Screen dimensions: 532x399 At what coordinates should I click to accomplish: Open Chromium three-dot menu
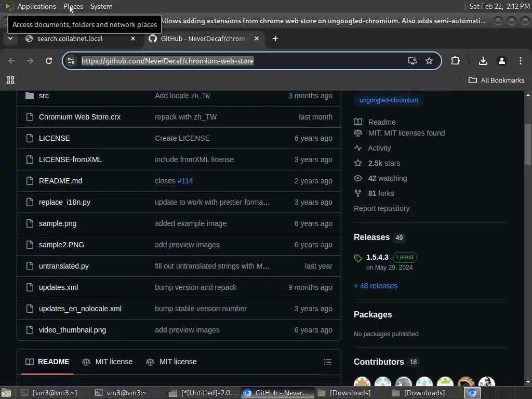point(521,61)
